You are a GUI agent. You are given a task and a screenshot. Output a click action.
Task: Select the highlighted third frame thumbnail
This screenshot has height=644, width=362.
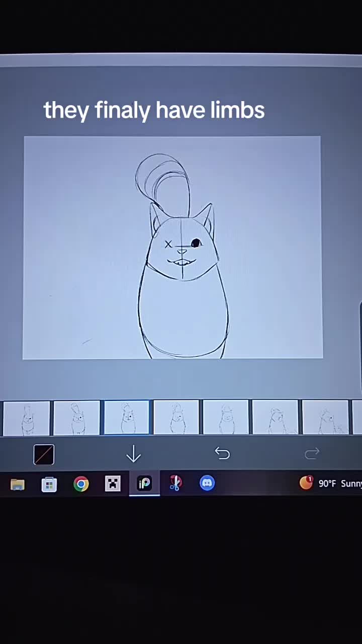click(x=126, y=417)
